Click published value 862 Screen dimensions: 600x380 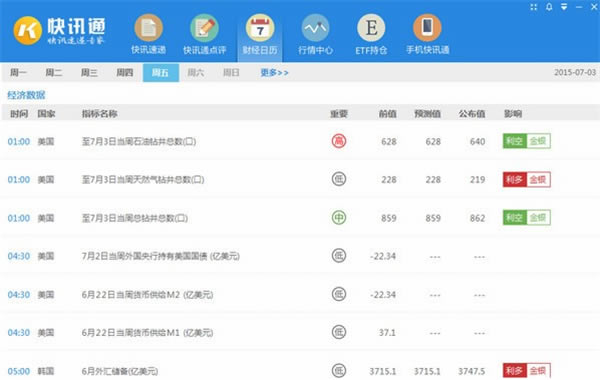(478, 218)
